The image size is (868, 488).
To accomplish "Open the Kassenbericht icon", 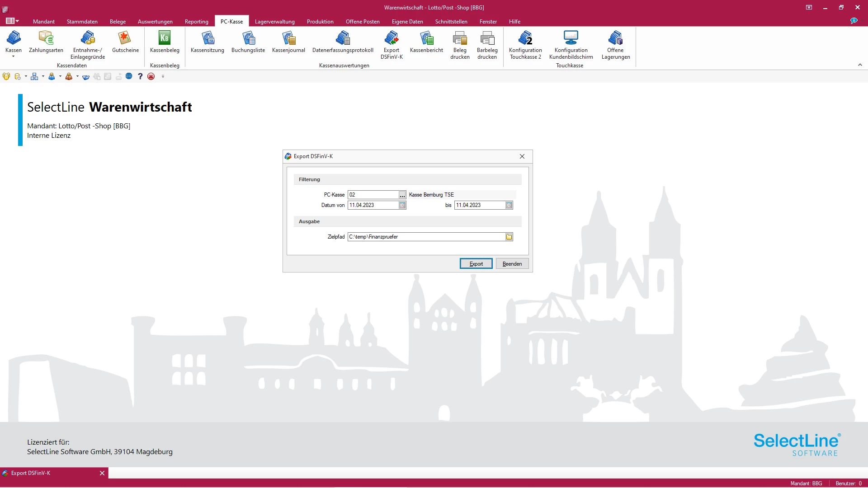I will click(426, 42).
